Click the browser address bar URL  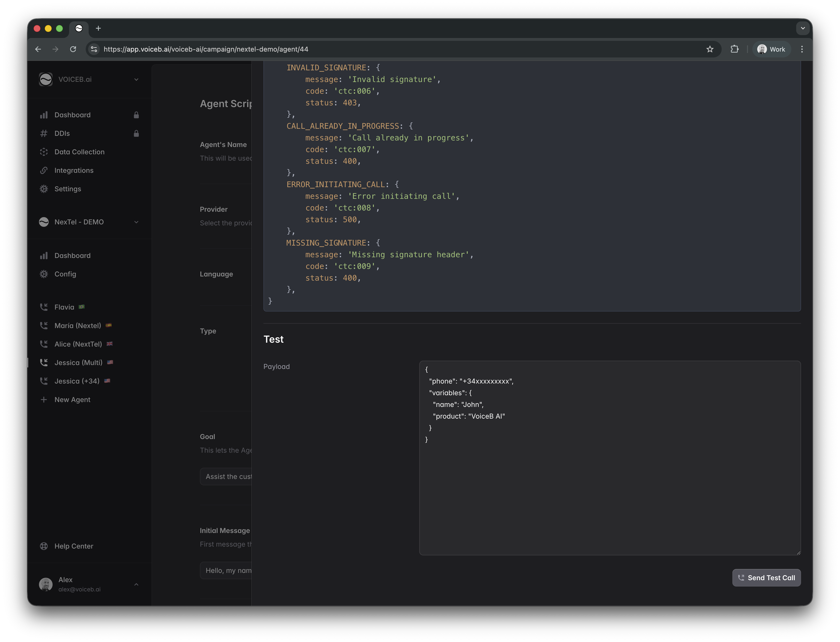click(206, 49)
